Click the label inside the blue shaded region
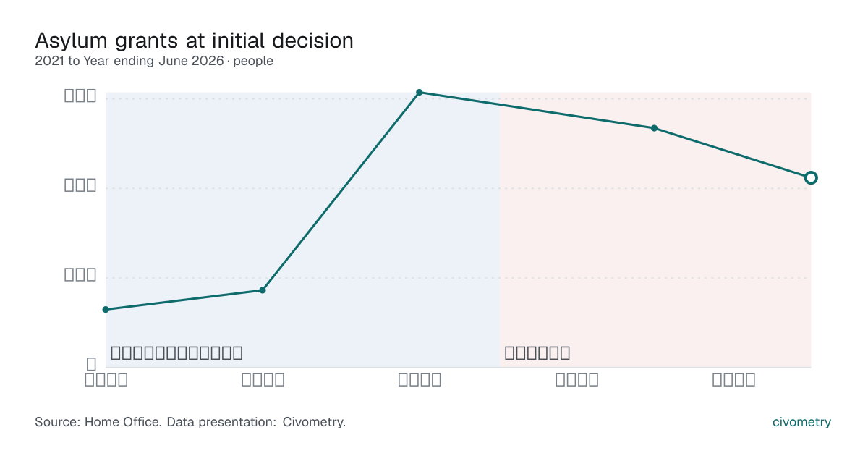This screenshot has height=456, width=868. pyautogui.click(x=176, y=353)
